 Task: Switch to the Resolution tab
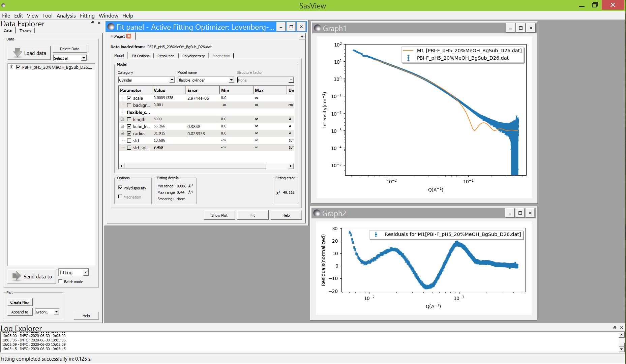(x=166, y=56)
